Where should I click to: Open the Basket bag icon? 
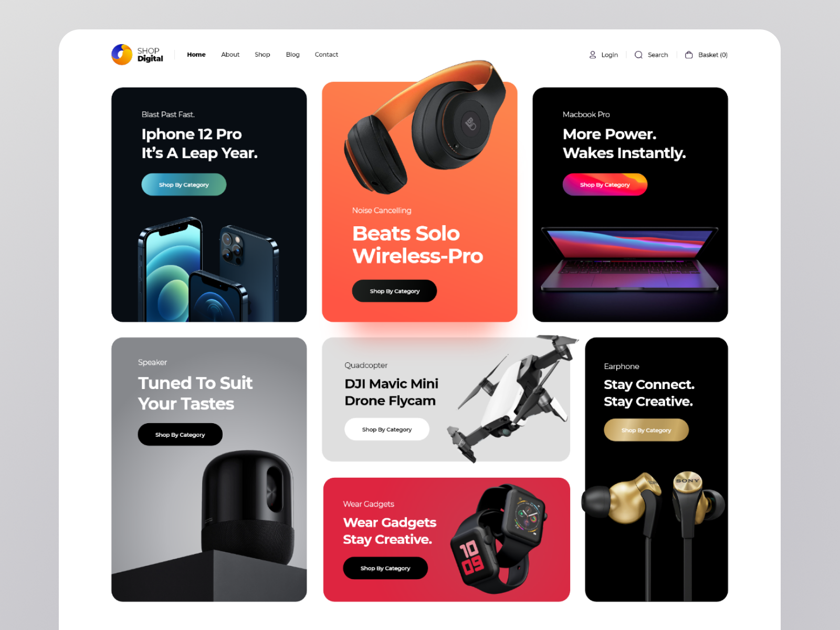coord(689,55)
